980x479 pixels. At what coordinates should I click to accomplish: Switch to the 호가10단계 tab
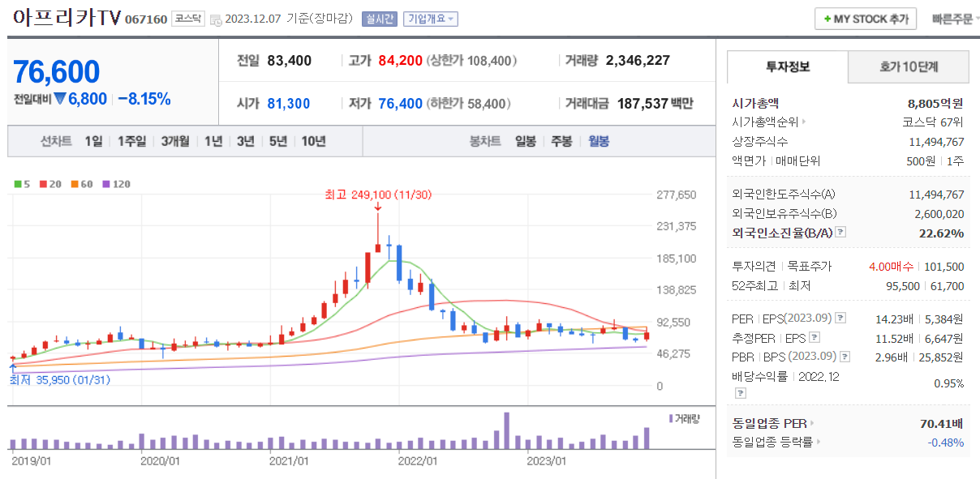pos(909,66)
